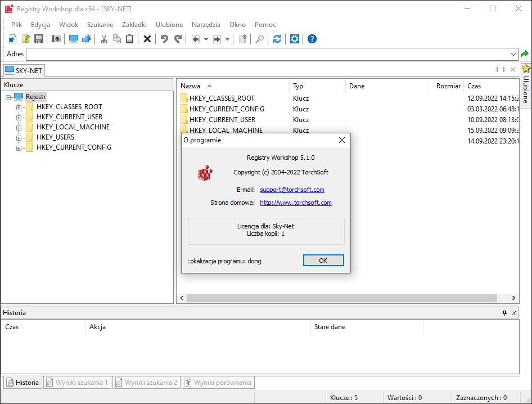Switch to Wyniki szukania 2 tab
The height and width of the screenshot is (404, 532).
(147, 383)
